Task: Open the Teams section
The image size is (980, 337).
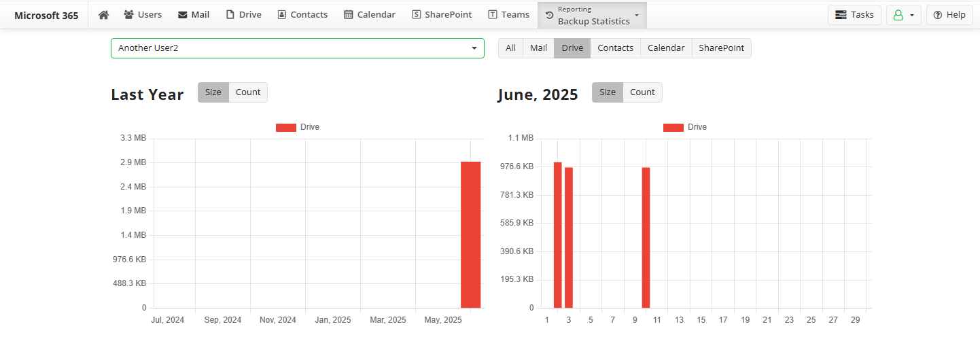Action: (508, 14)
